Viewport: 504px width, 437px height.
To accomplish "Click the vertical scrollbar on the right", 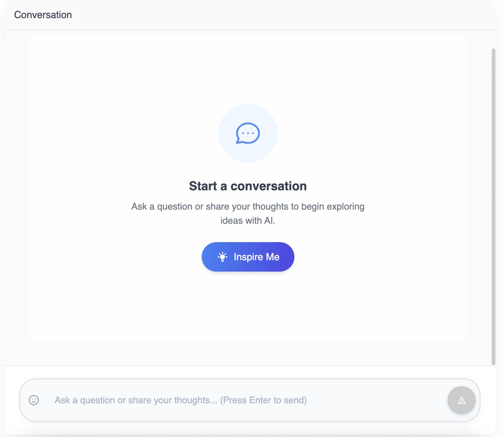I will pyautogui.click(x=494, y=207).
